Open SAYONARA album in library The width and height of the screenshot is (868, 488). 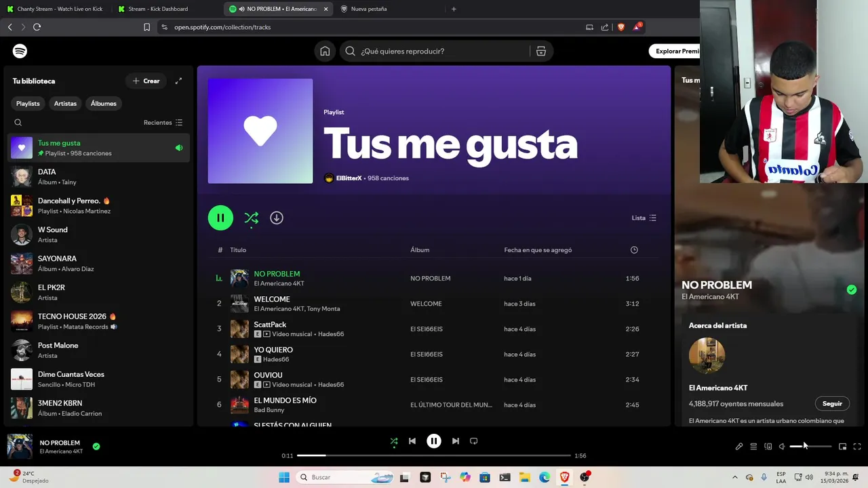pos(99,264)
